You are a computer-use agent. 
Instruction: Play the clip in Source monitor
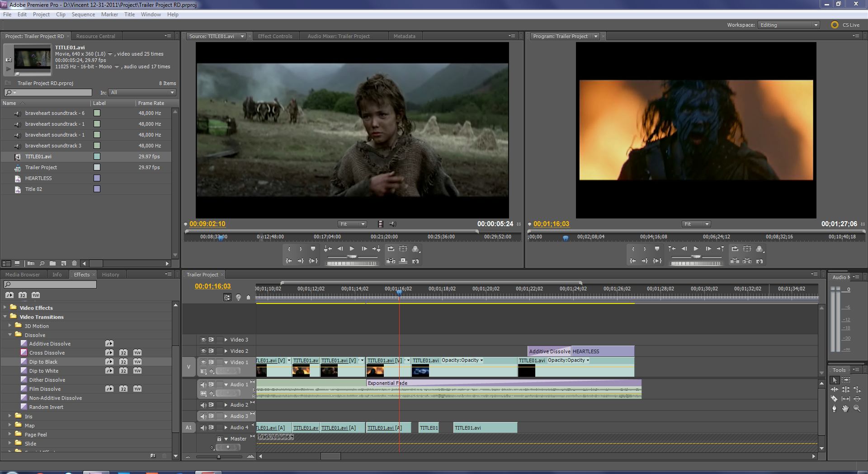(352, 249)
